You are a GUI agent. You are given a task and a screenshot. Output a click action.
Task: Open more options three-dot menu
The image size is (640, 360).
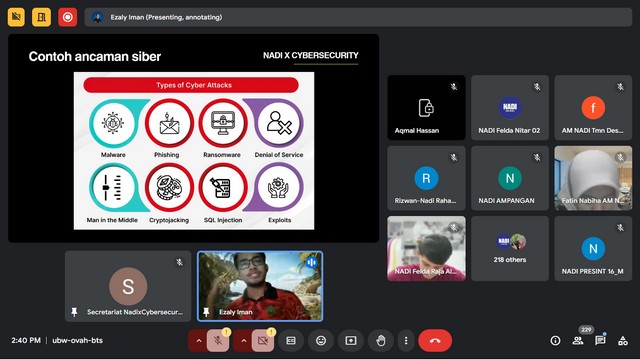tap(406, 340)
